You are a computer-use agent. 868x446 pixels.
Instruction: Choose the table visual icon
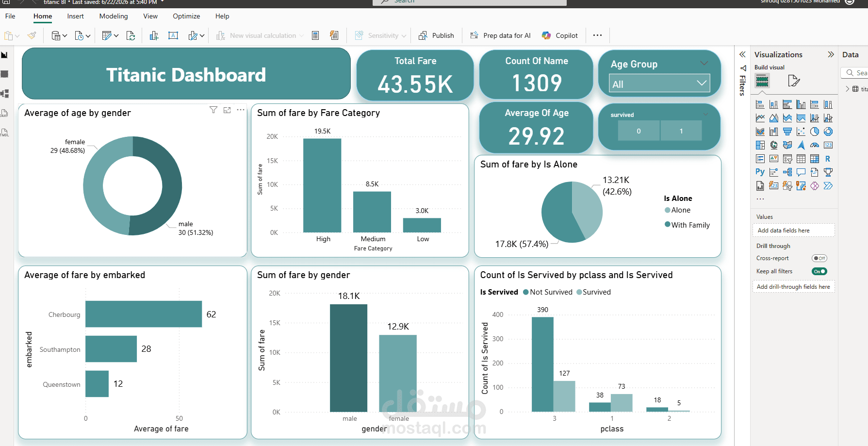[801, 159]
